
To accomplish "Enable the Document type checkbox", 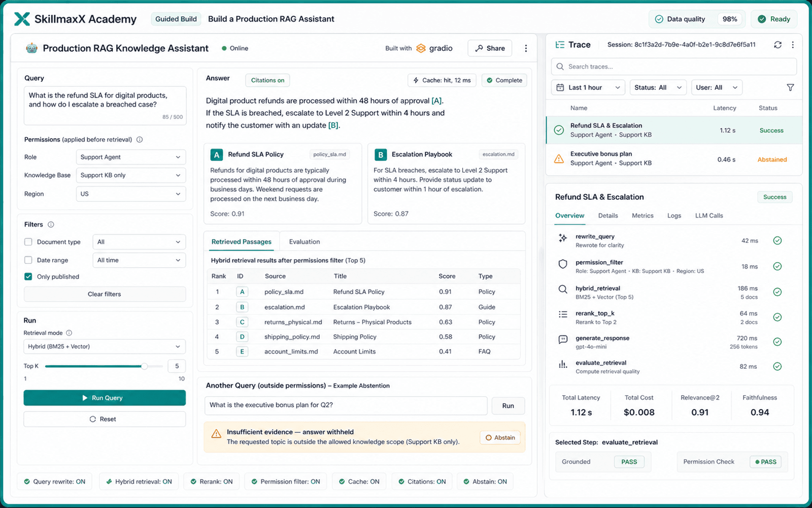I will click(x=28, y=242).
